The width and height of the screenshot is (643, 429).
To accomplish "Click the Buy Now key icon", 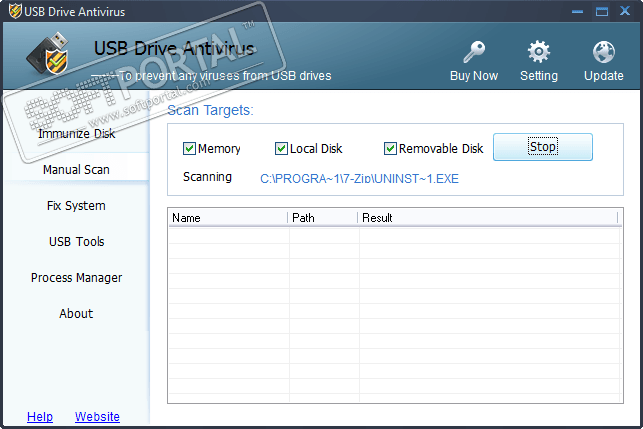I will click(x=474, y=52).
